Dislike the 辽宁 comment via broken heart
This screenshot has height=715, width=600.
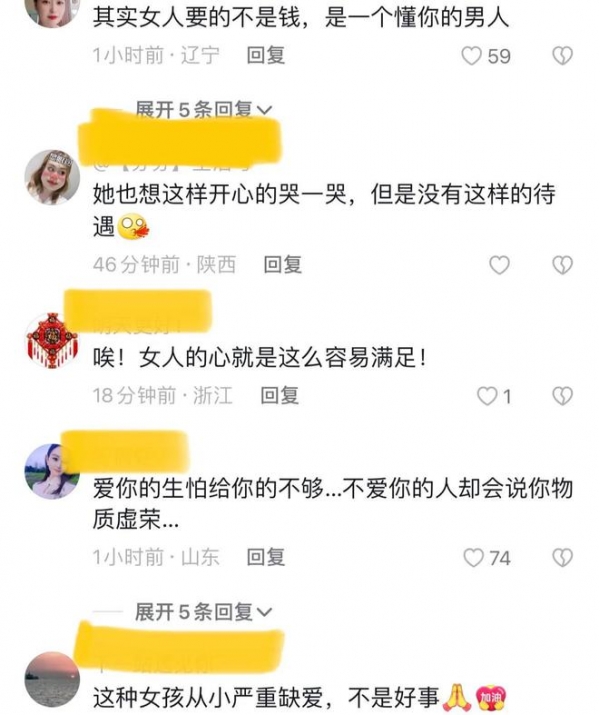[x=563, y=56]
